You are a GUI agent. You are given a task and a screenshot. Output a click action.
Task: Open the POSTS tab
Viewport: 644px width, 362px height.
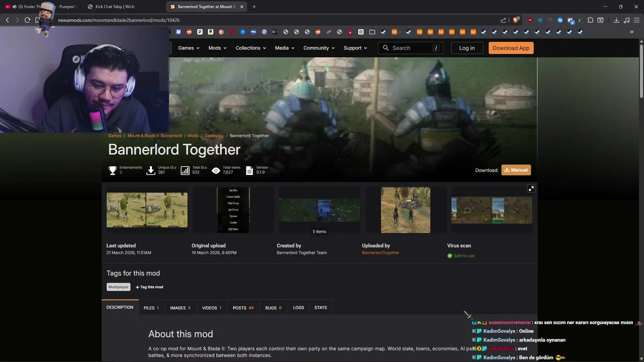243,308
